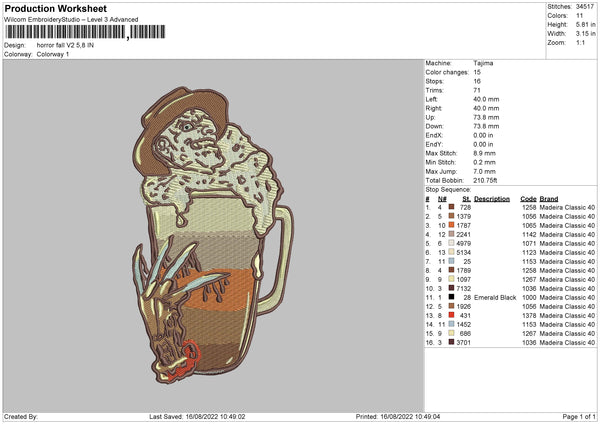Click the embroidery design preview image
600x424 pixels.
tap(213, 235)
